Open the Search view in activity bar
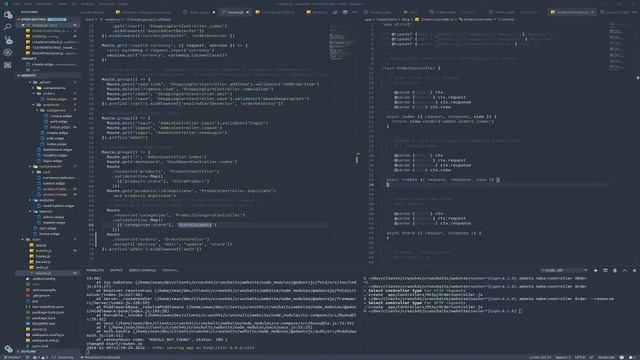This screenshot has height=360, width=640. (x=8, y=27)
